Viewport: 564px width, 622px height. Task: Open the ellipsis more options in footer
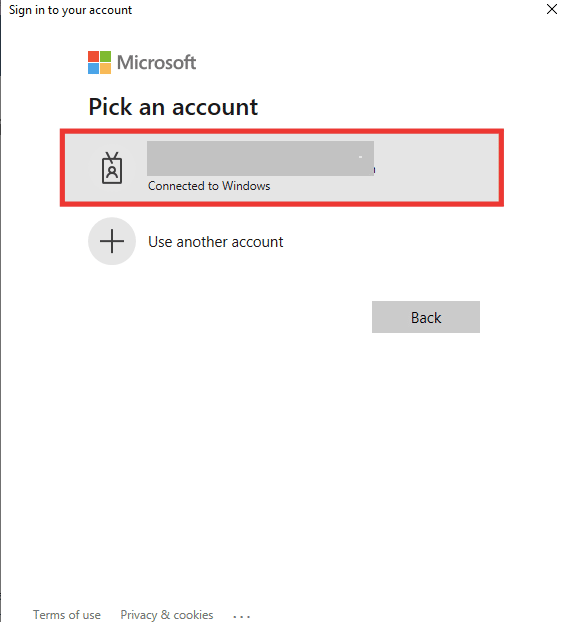coord(242,616)
